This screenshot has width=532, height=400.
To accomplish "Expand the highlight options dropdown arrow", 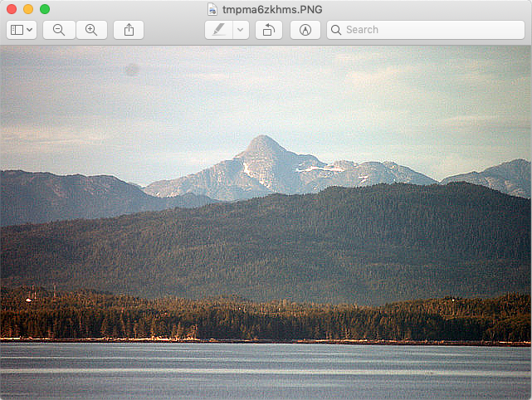I will (241, 30).
